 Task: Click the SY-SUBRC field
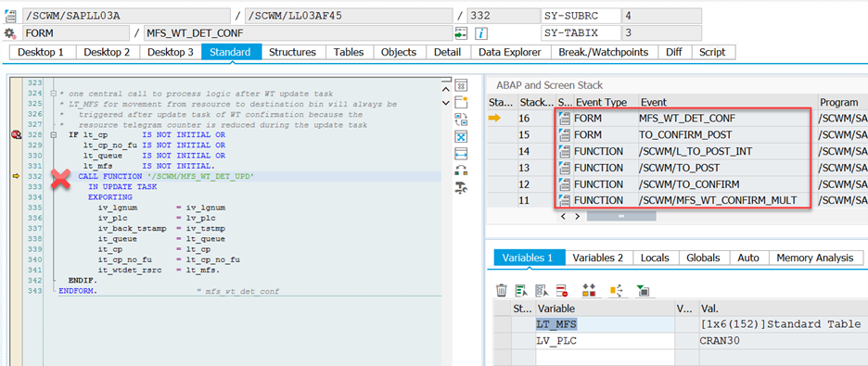point(581,16)
